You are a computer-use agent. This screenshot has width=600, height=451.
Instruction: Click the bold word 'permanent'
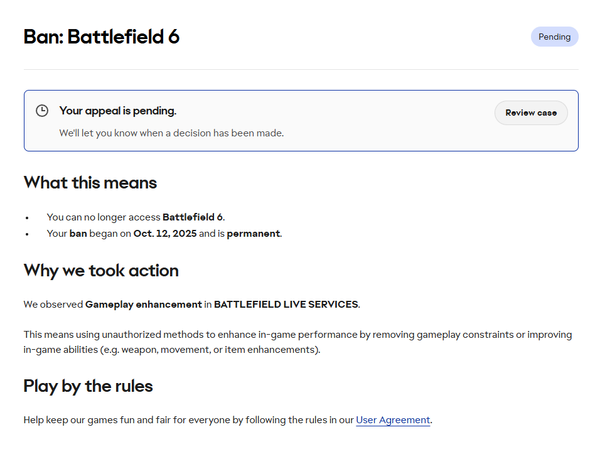click(x=252, y=234)
